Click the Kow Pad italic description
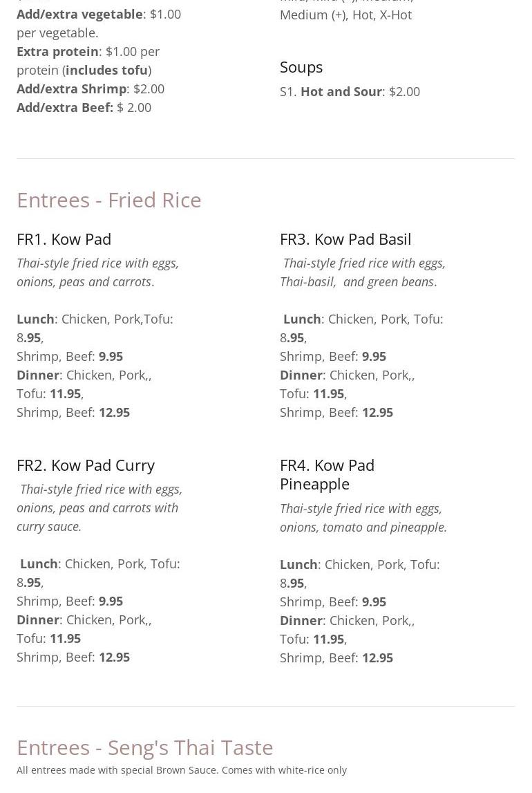The width and height of the screenshot is (532, 793). [x=97, y=272]
